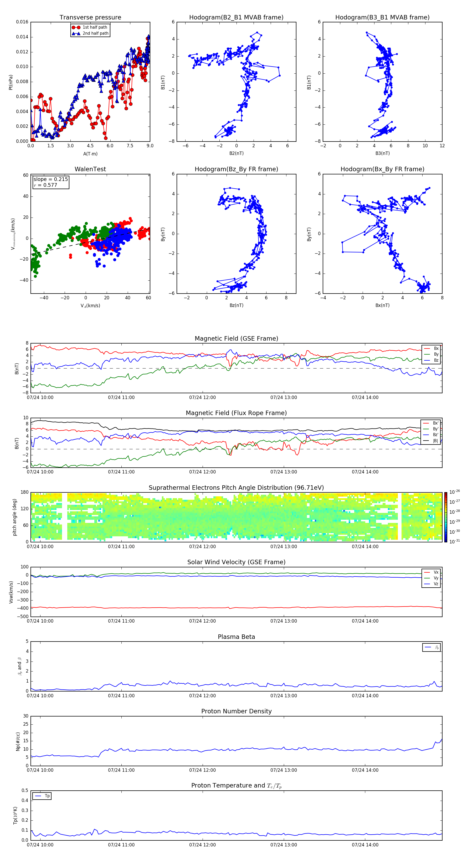Screen dimensions: 473x868
Task: Select the Np(#/cc) y-axis label
Action: point(18,741)
